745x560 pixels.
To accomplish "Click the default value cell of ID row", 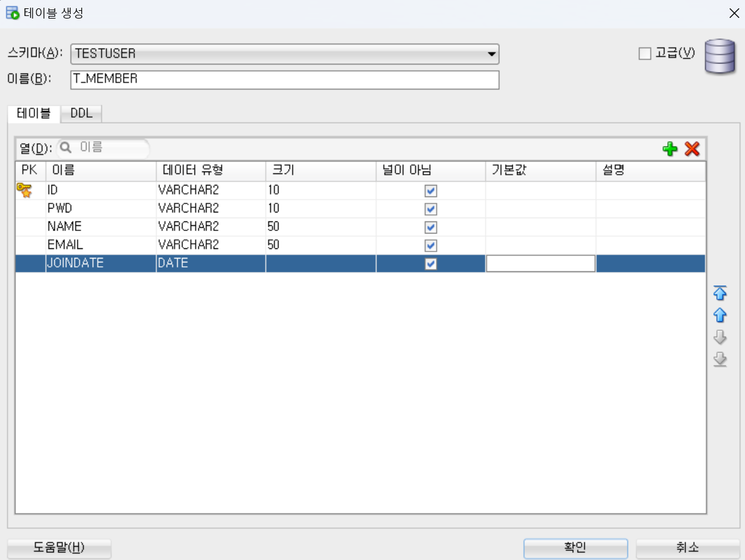I will click(x=541, y=191).
